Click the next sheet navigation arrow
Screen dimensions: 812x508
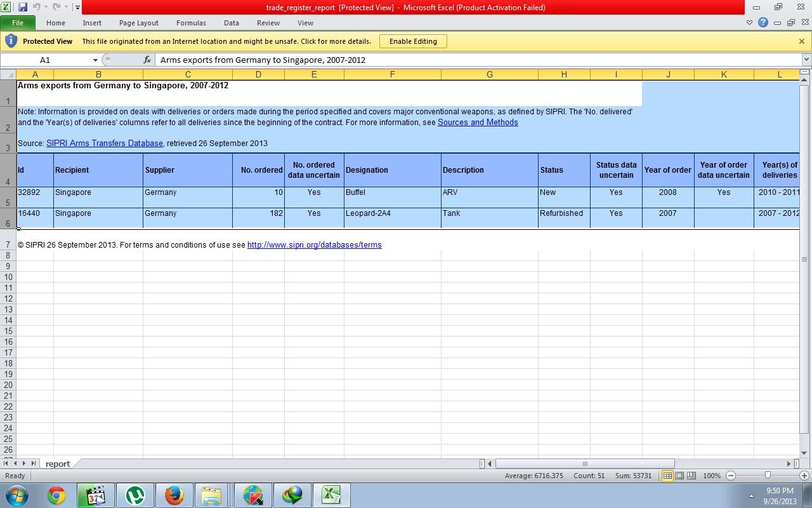(24, 464)
